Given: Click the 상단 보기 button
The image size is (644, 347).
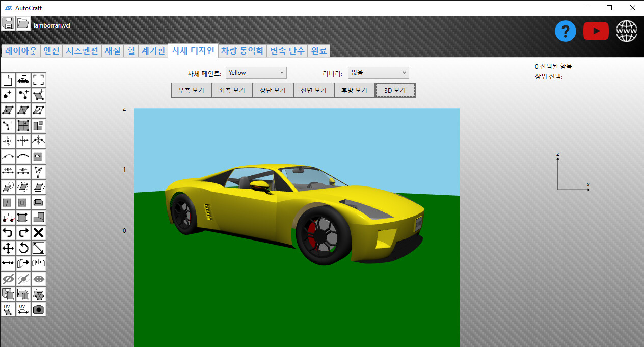Looking at the screenshot, I should 273,90.
